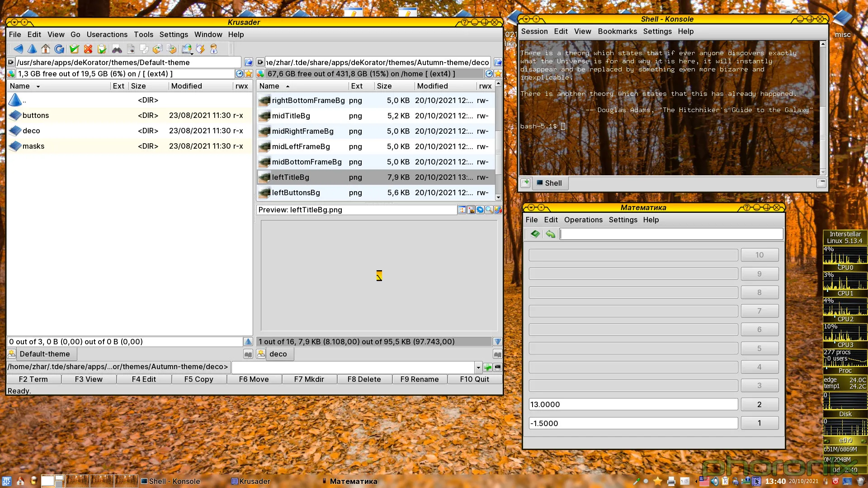This screenshot has width=868, height=488.
Task: Open right panel bookmarks star
Action: 498,74
